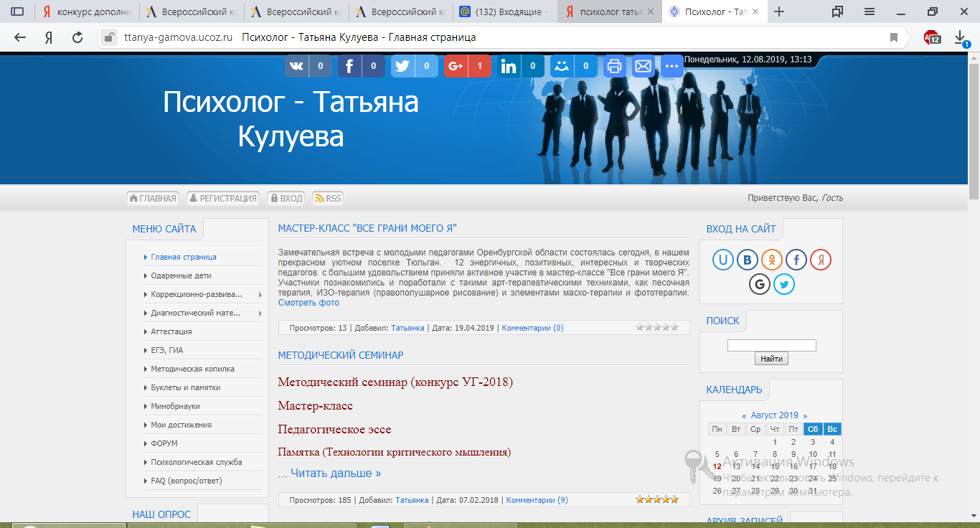
Task: Click the Найти search button
Action: click(771, 359)
